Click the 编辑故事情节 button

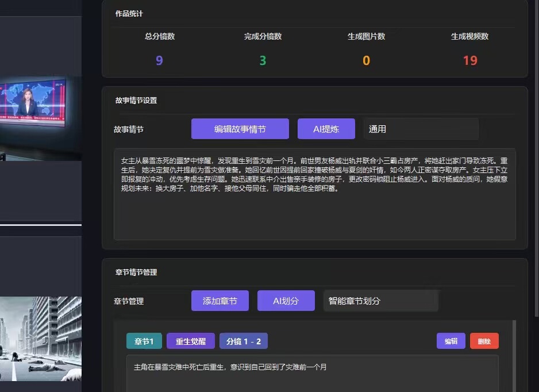click(240, 129)
